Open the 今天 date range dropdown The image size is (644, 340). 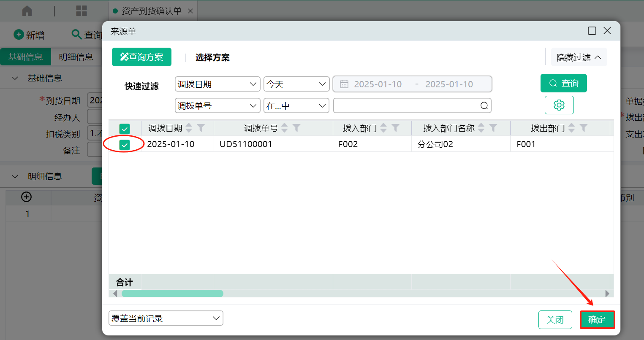pos(296,84)
